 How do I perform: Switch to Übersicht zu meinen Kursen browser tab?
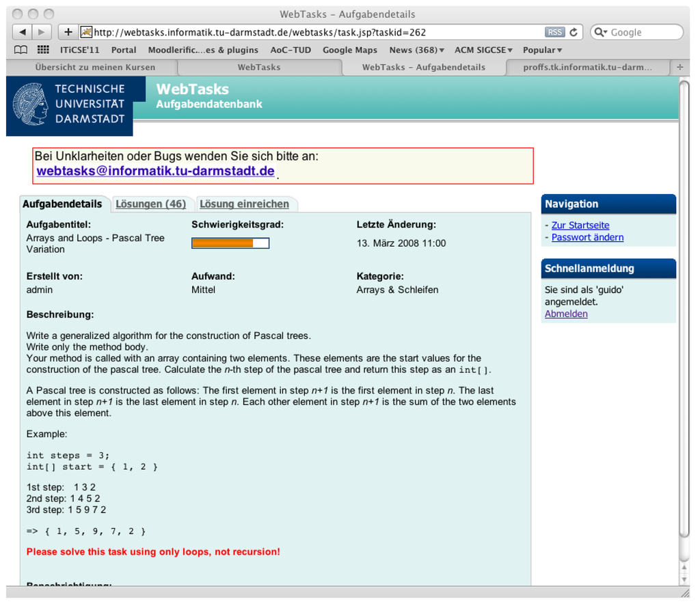tap(95, 67)
